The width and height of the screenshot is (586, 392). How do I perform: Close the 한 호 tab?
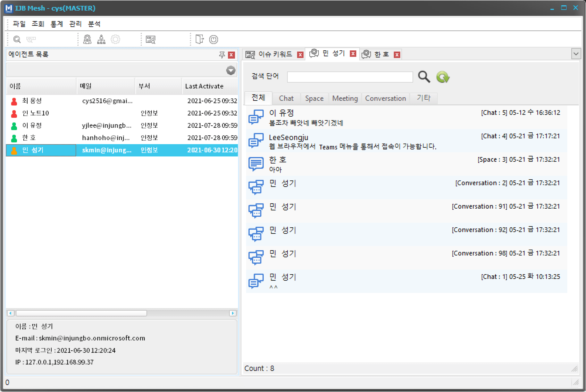tap(397, 55)
